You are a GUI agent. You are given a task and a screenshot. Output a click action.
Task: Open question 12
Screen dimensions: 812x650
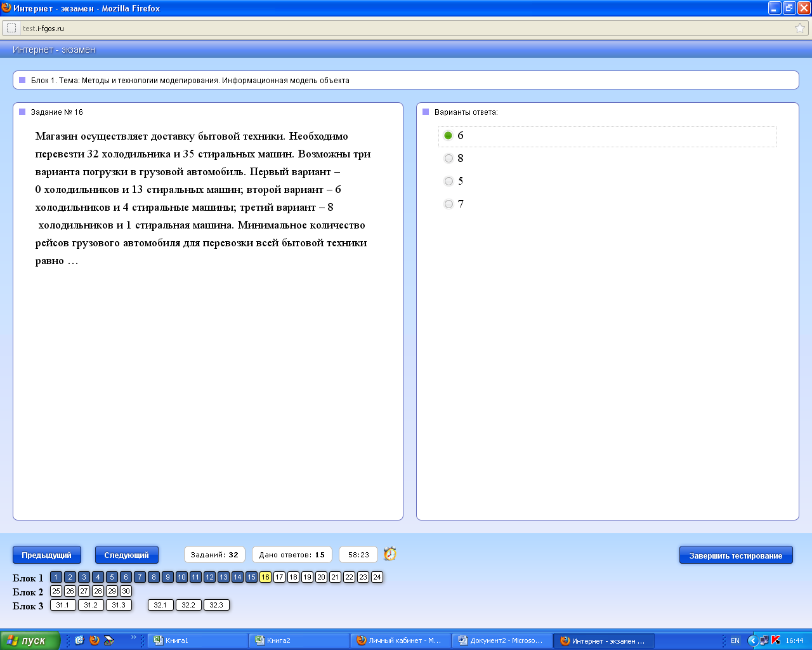(209, 577)
